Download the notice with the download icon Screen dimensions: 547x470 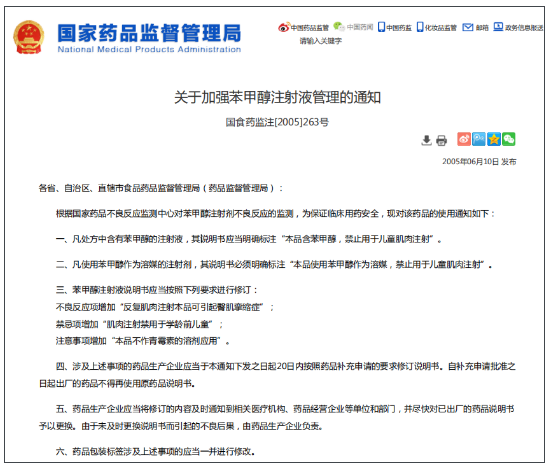click(x=426, y=140)
